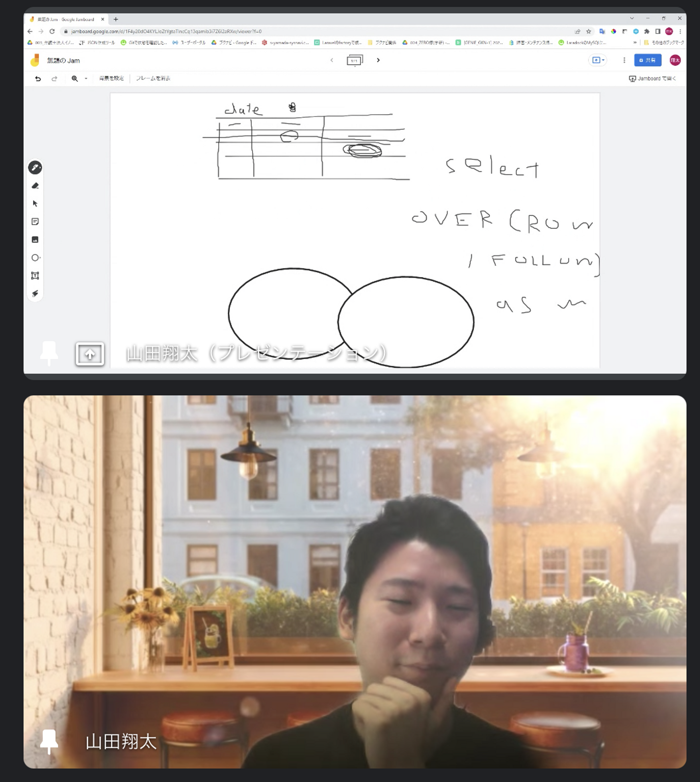Select the Pen tool in Jamboard sidebar
This screenshot has height=782, width=700.
point(35,168)
